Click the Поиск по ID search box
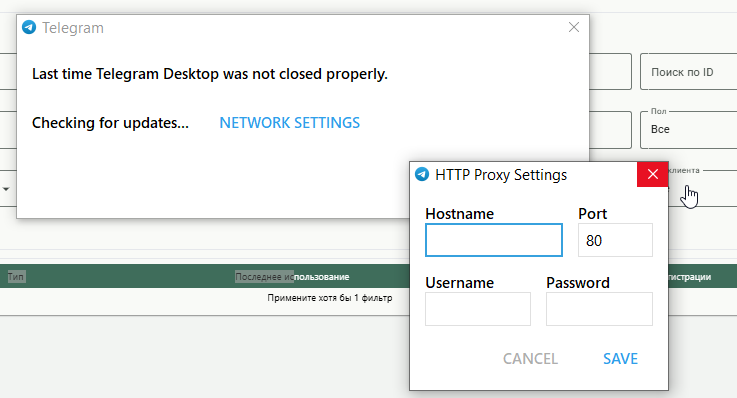This screenshot has height=398, width=737. pyautogui.click(x=689, y=72)
